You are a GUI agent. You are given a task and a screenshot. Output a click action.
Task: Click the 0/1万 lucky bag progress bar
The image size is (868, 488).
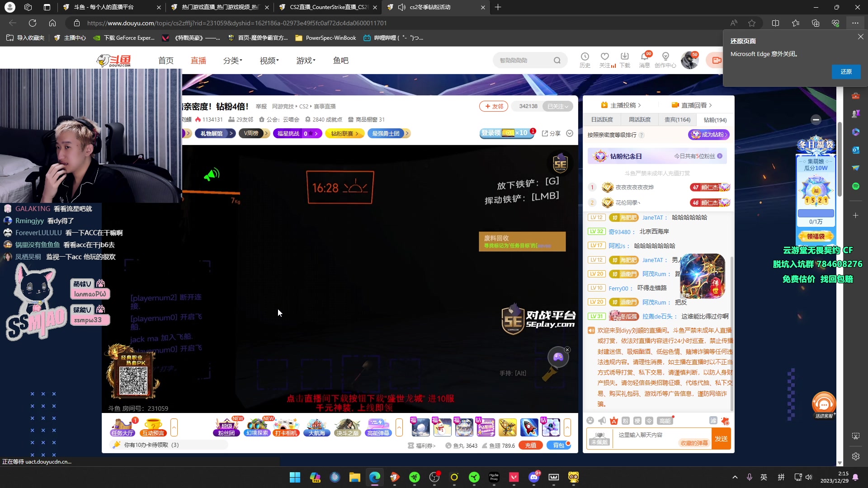tap(816, 213)
